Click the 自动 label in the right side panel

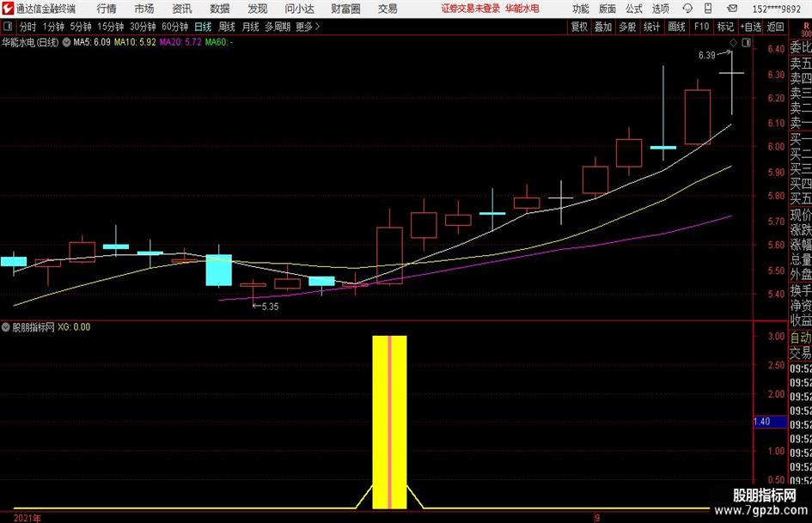click(x=800, y=338)
